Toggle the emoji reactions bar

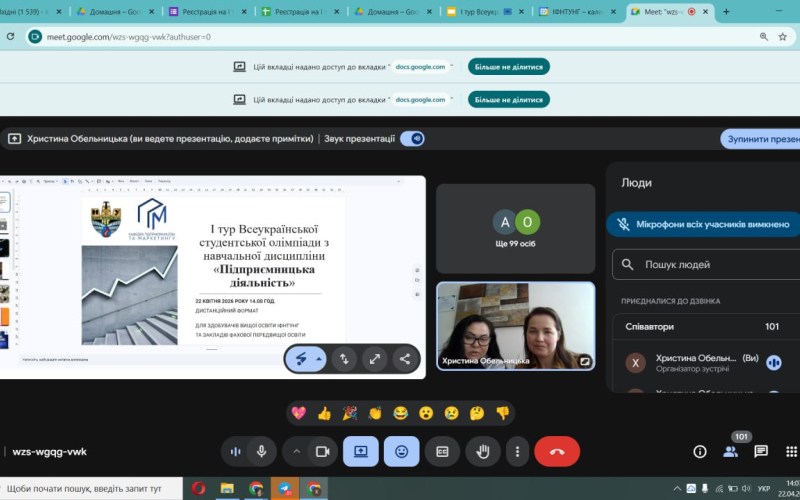[402, 452]
